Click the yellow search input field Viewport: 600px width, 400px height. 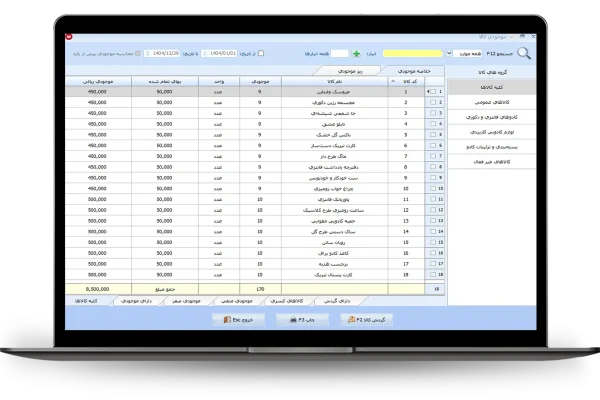(412, 54)
